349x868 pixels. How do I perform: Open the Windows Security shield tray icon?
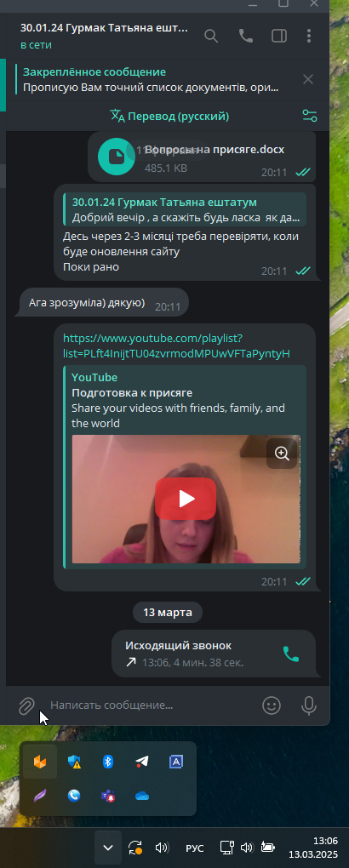tap(74, 762)
